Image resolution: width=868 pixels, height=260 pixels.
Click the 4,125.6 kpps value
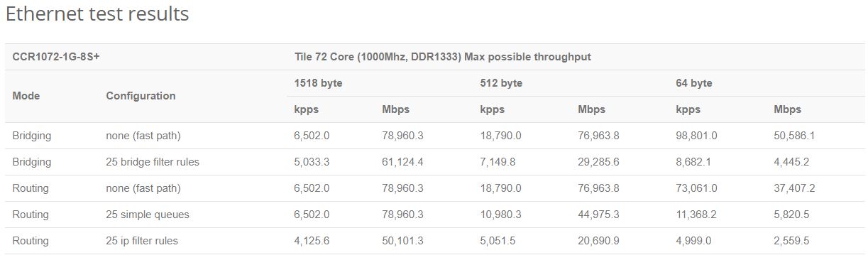(312, 241)
